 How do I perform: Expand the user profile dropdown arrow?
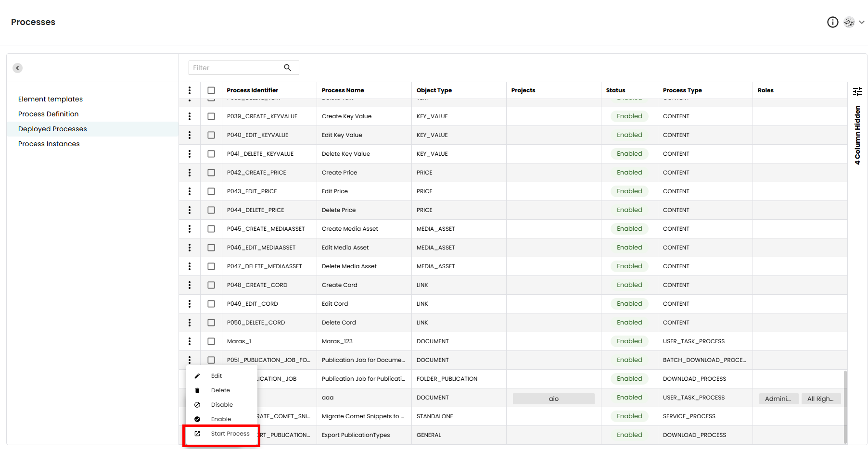click(x=861, y=22)
